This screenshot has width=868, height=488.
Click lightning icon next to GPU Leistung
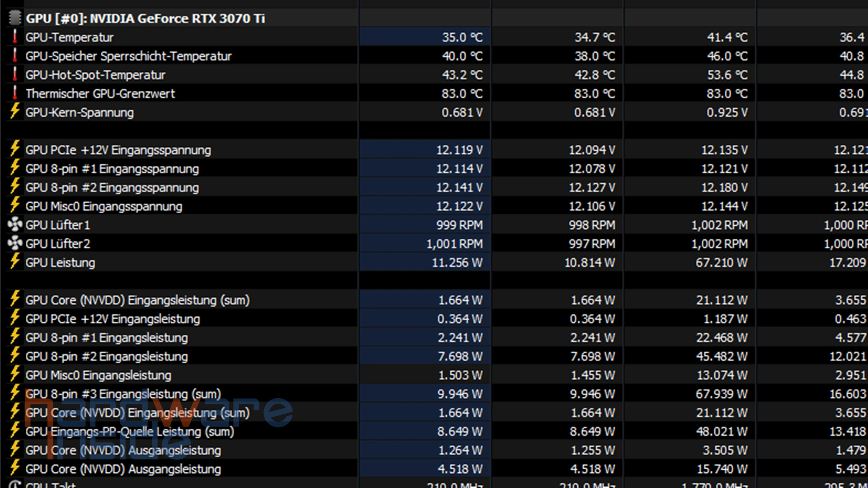15,262
